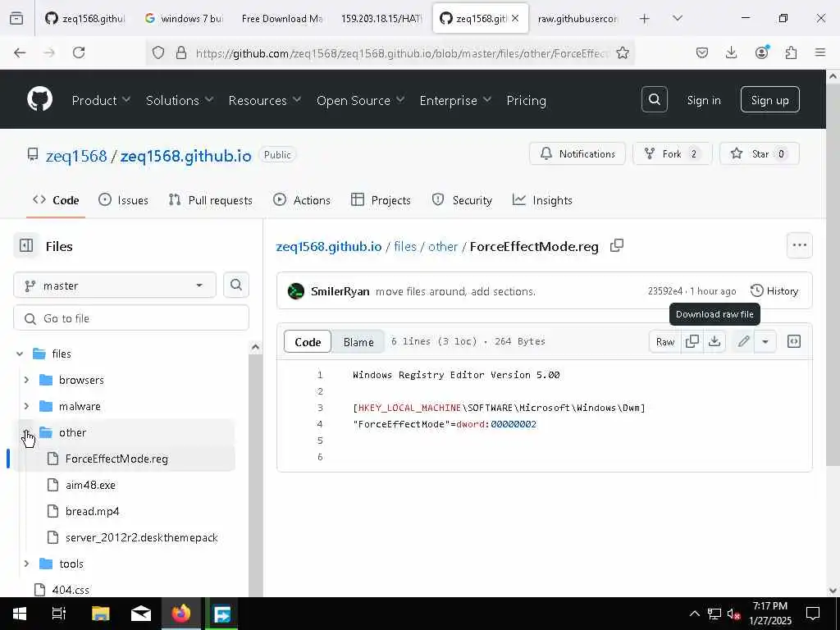The height and width of the screenshot is (630, 840).
Task: Expand the Resources menu
Action: (265, 100)
